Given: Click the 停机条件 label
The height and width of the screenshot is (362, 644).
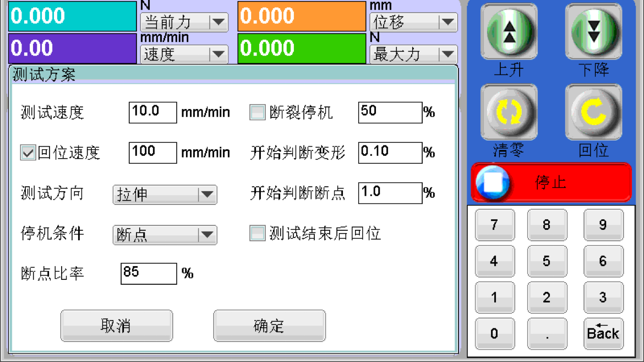Looking at the screenshot, I should point(52,233).
